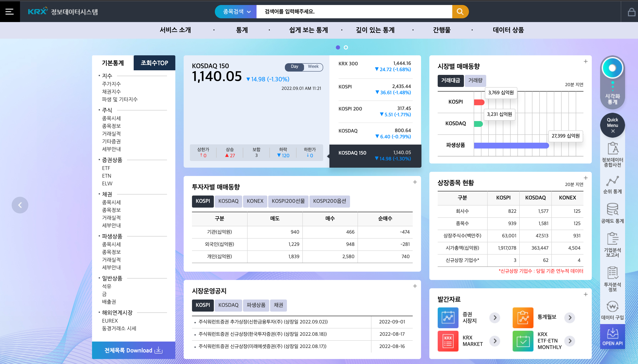The image size is (638, 364).
Task: Open the 서비스 소개 menu
Action: click(175, 30)
